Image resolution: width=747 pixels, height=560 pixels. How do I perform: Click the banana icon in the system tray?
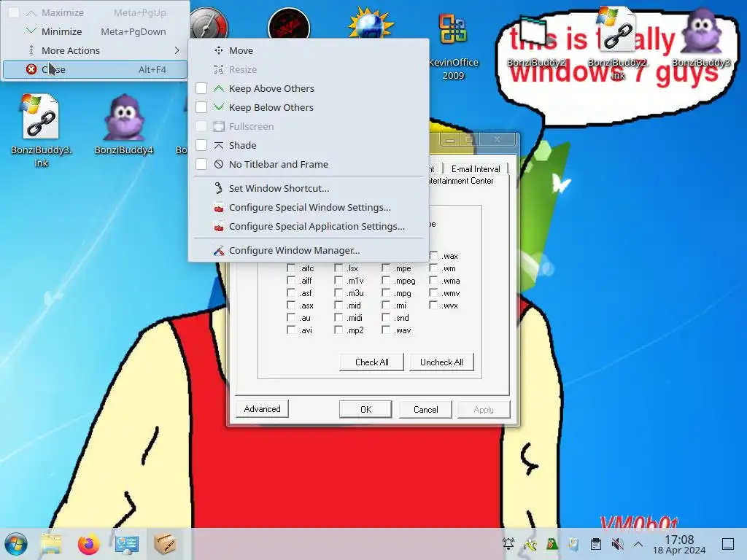click(530, 544)
